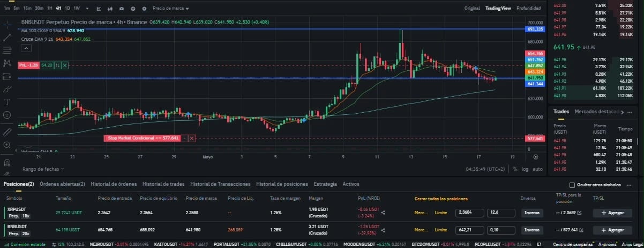
Task: Click the XRPUSDT quantity field 12,6
Action: pos(501,213)
